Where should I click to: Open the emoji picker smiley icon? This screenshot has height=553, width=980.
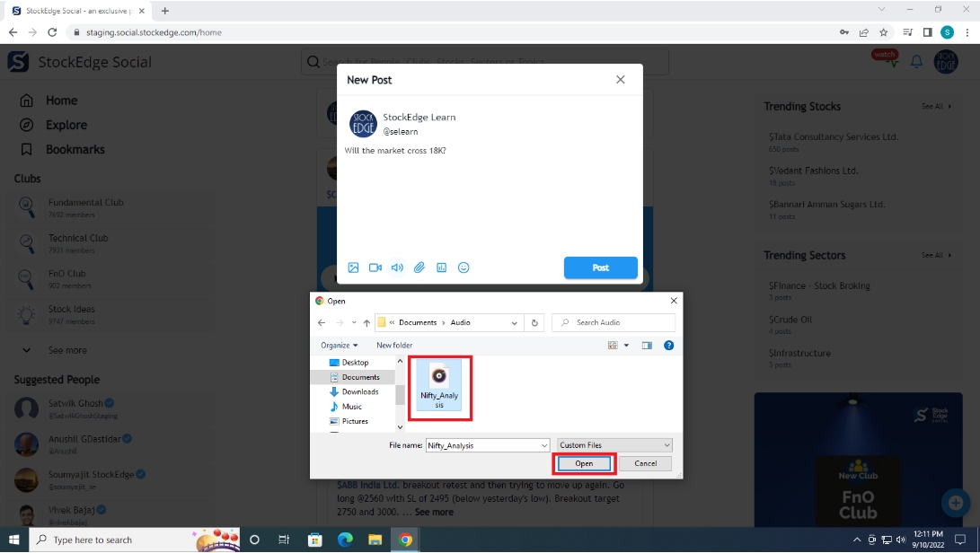464,268
